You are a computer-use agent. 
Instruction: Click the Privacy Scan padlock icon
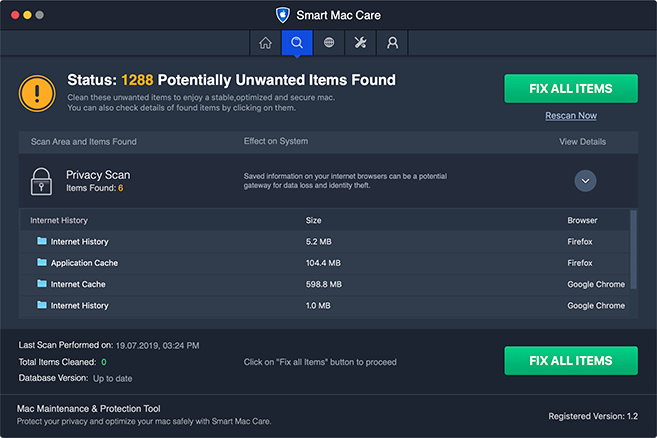[41, 180]
